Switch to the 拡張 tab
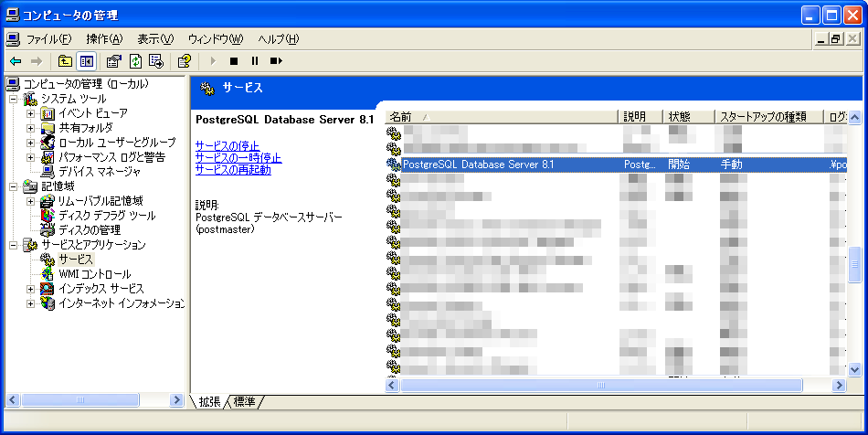Screen dimensions: 868x435 coord(209,402)
